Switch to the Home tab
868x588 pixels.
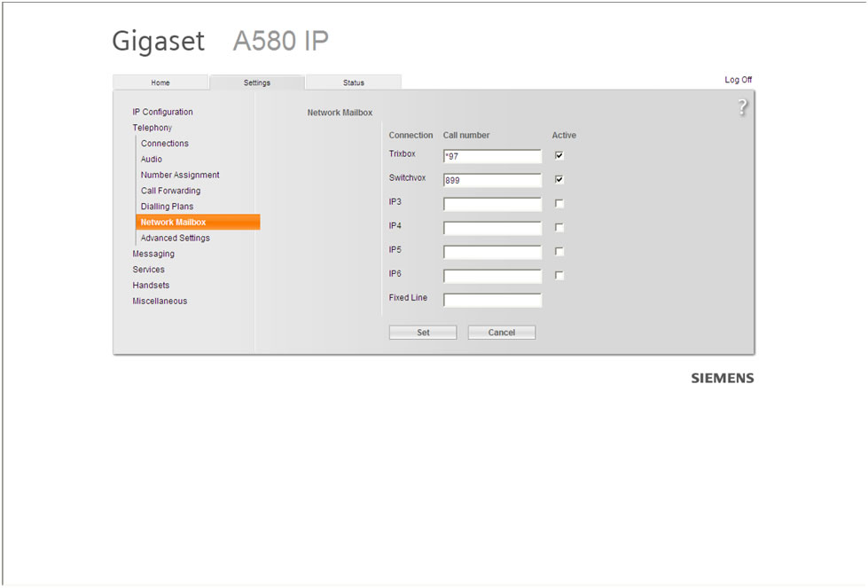coord(160,82)
